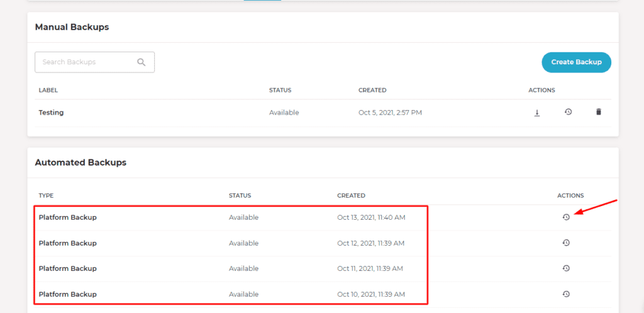Restore the Oct 10, 2021 platform backup
Screen dimensions: 644x313
566,293
